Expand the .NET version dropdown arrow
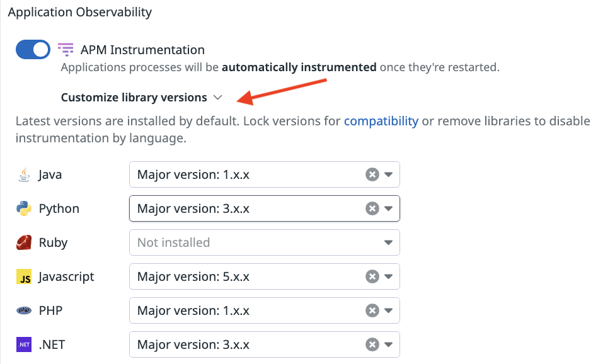This screenshot has height=364, width=615. pyautogui.click(x=388, y=344)
